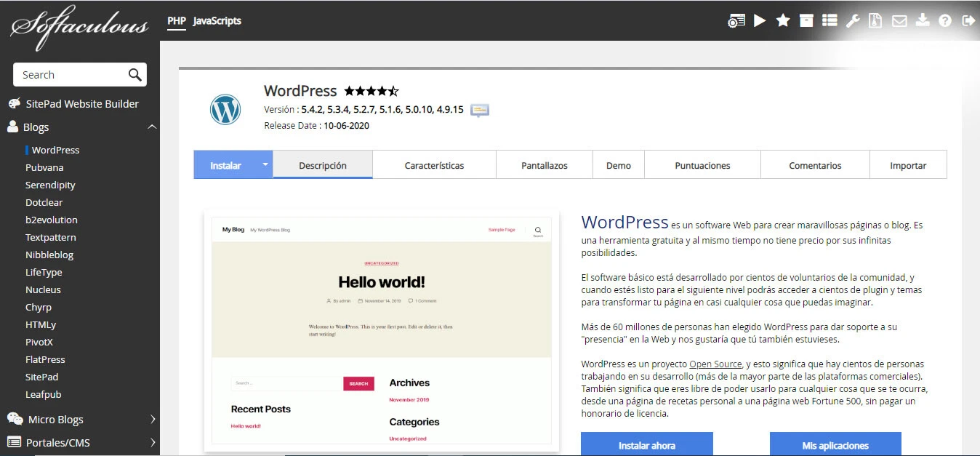Click the Mis aplicaciones button
This screenshot has width=980, height=456.
(x=835, y=444)
